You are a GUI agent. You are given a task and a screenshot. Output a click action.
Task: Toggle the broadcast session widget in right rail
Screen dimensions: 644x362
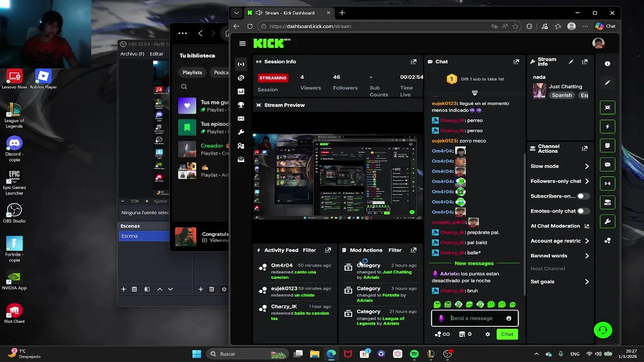(607, 184)
